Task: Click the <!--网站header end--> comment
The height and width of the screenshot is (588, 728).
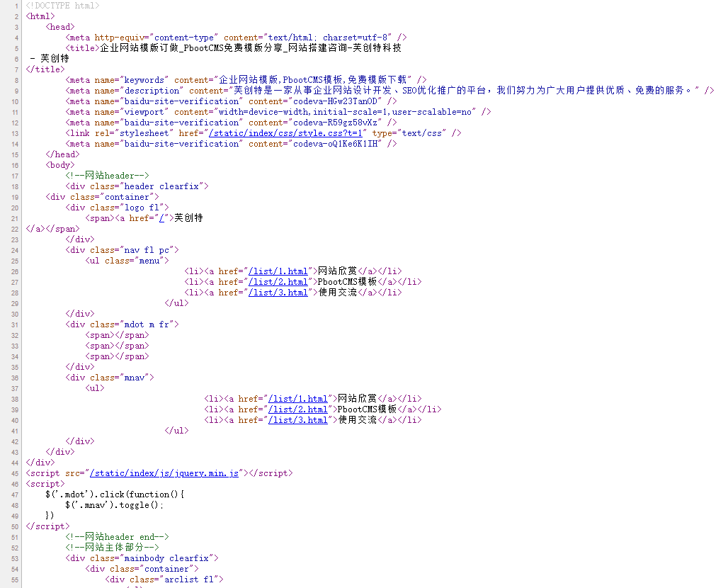Action: coord(117,537)
